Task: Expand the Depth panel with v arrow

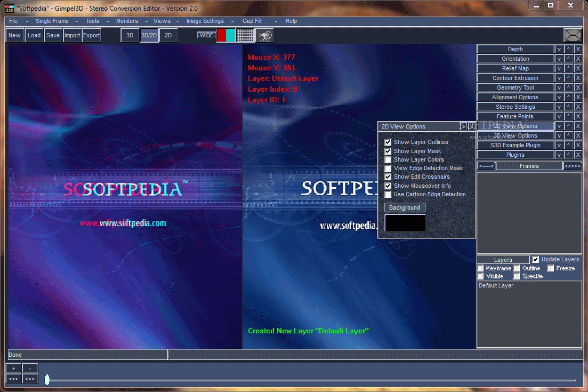Action: pyautogui.click(x=559, y=49)
